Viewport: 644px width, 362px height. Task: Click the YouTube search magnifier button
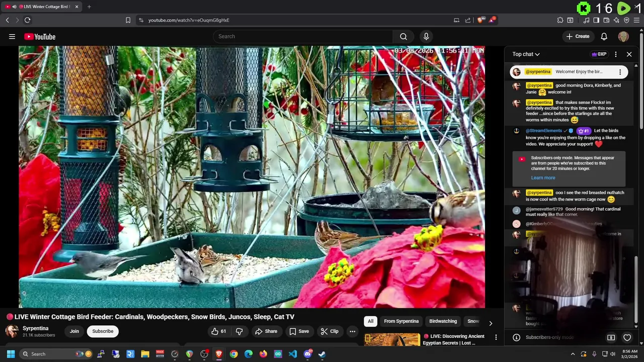pyautogui.click(x=404, y=36)
